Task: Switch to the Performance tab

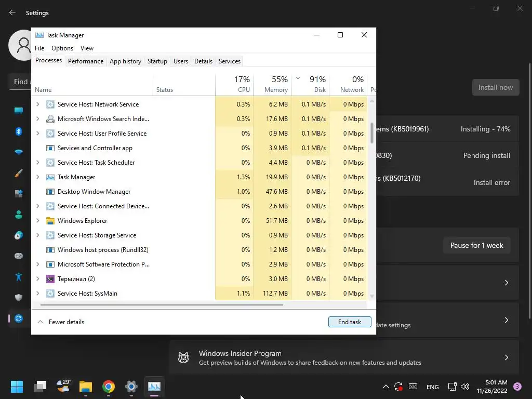Action: click(x=86, y=61)
